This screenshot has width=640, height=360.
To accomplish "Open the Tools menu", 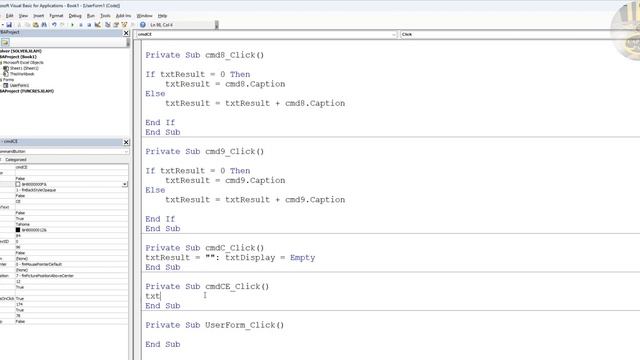I will pyautogui.click(x=105, y=16).
